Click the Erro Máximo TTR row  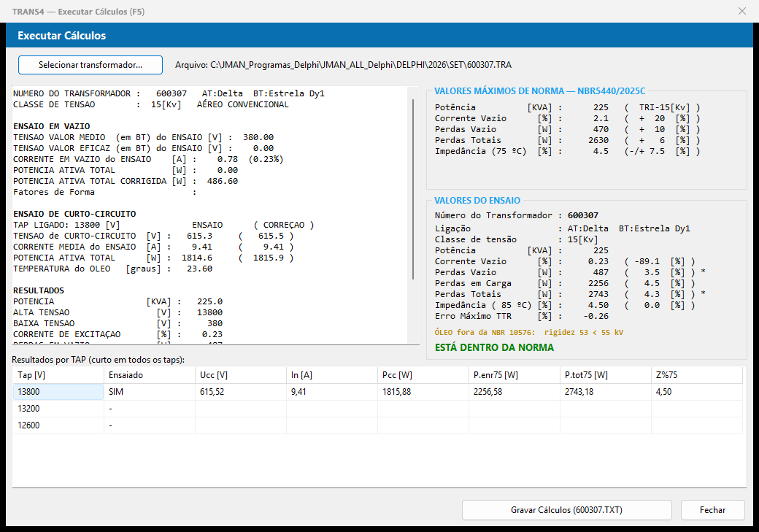(x=522, y=316)
